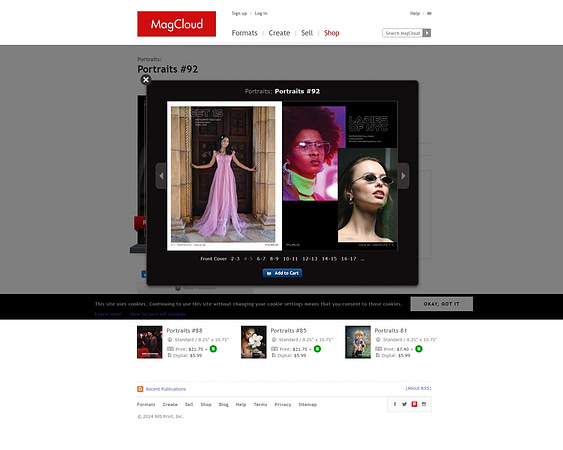Open the Portraits 81 cover thumbnail
The height and width of the screenshot is (450, 563).
tap(358, 342)
